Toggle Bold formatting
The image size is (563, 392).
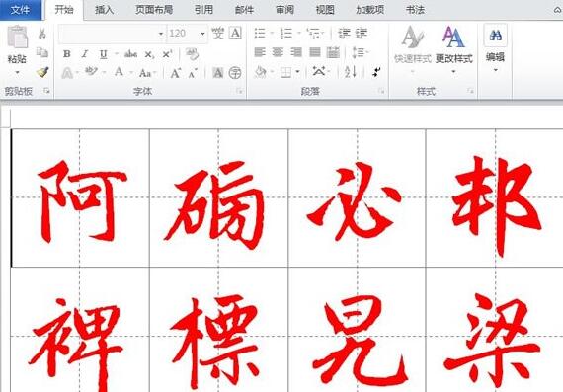point(67,54)
